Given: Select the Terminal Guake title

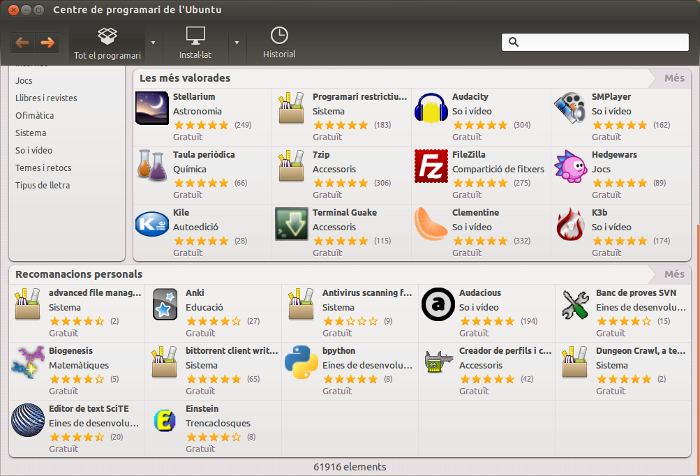Looking at the screenshot, I should 345,213.
